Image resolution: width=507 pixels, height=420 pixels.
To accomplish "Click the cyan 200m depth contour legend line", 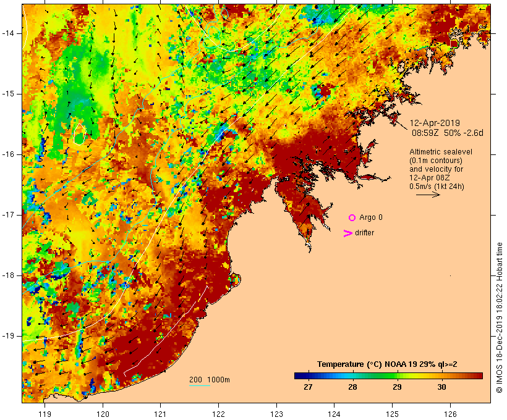I will coord(200,385).
